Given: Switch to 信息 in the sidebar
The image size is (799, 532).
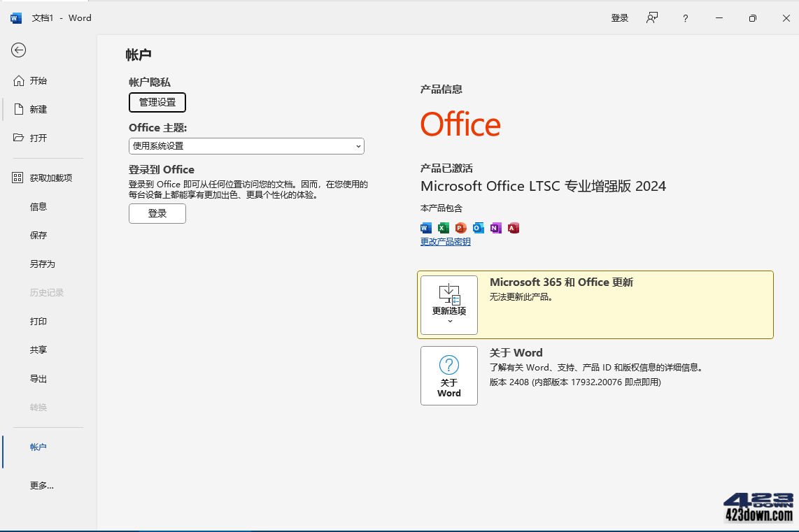Looking at the screenshot, I should pos(38,206).
